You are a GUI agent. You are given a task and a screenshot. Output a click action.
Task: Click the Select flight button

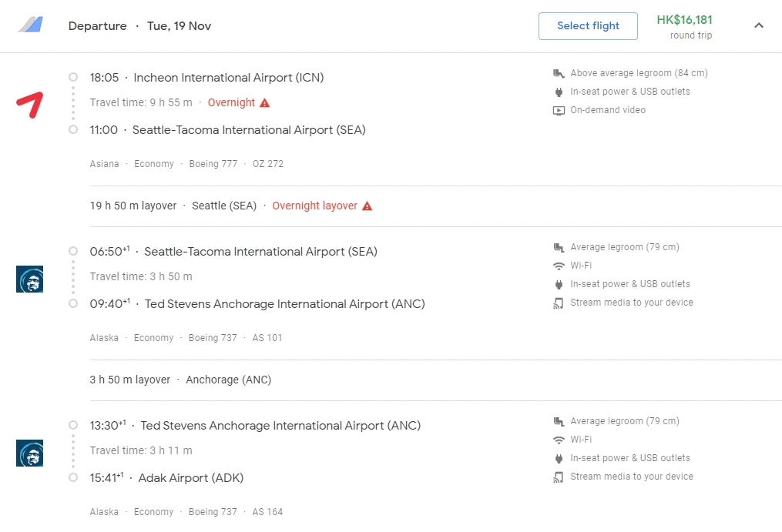(588, 26)
